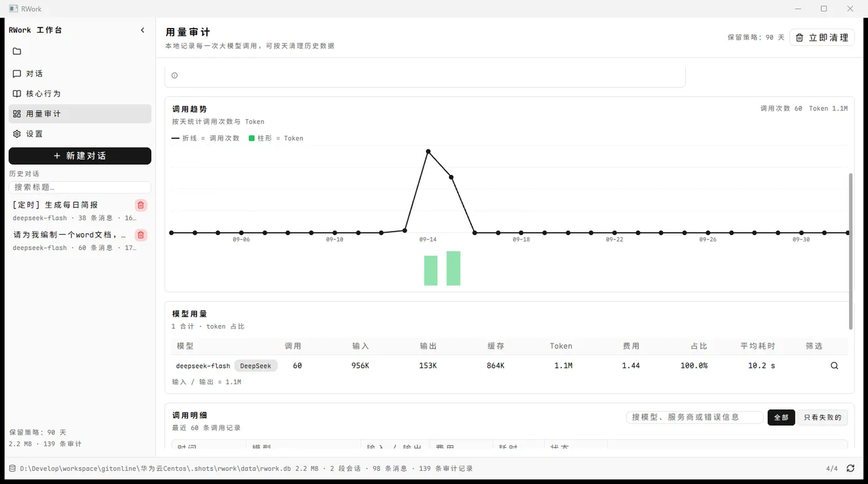This screenshot has height=484, width=868.
Task: Click the 费用 value 1.44
Action: (631, 366)
